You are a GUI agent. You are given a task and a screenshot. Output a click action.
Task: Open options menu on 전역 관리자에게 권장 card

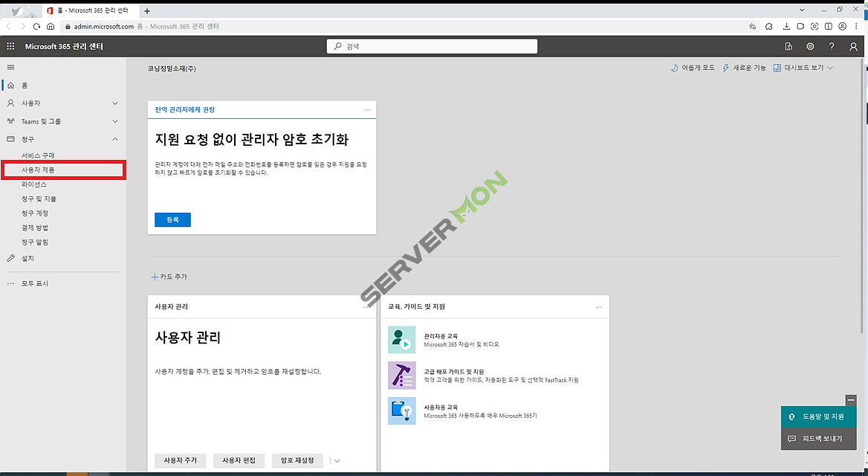click(x=367, y=110)
